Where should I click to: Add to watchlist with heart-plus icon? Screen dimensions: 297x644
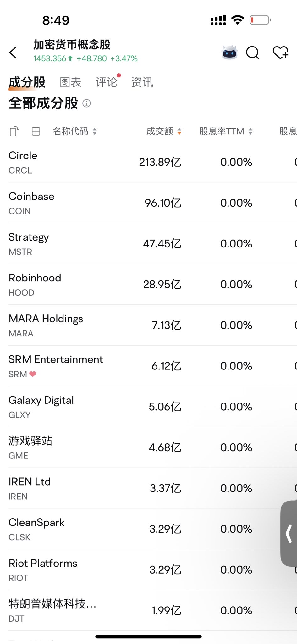click(280, 53)
